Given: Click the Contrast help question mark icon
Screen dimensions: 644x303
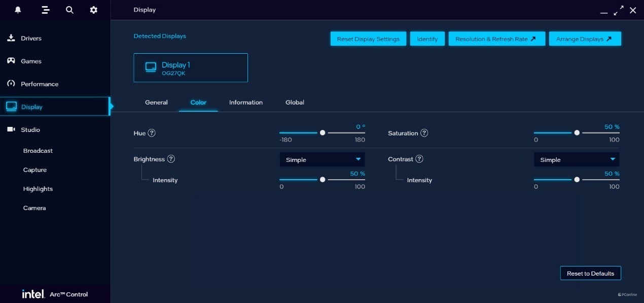Looking at the screenshot, I should coord(419,159).
